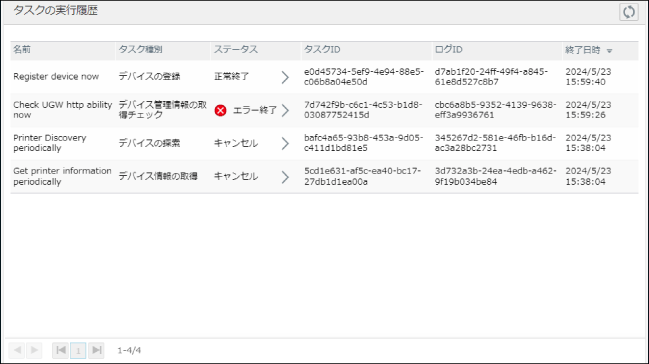Select log ID starting cbc6a8b5

(495, 110)
